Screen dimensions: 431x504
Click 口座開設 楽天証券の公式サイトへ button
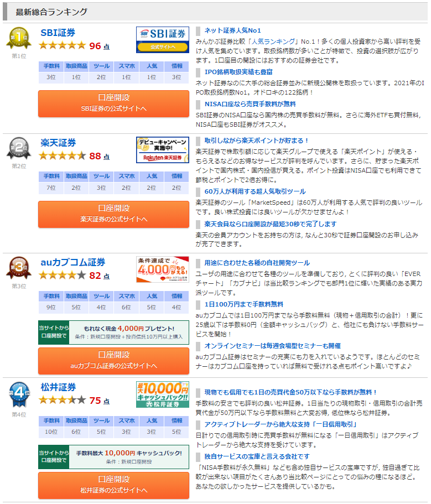pos(113,214)
